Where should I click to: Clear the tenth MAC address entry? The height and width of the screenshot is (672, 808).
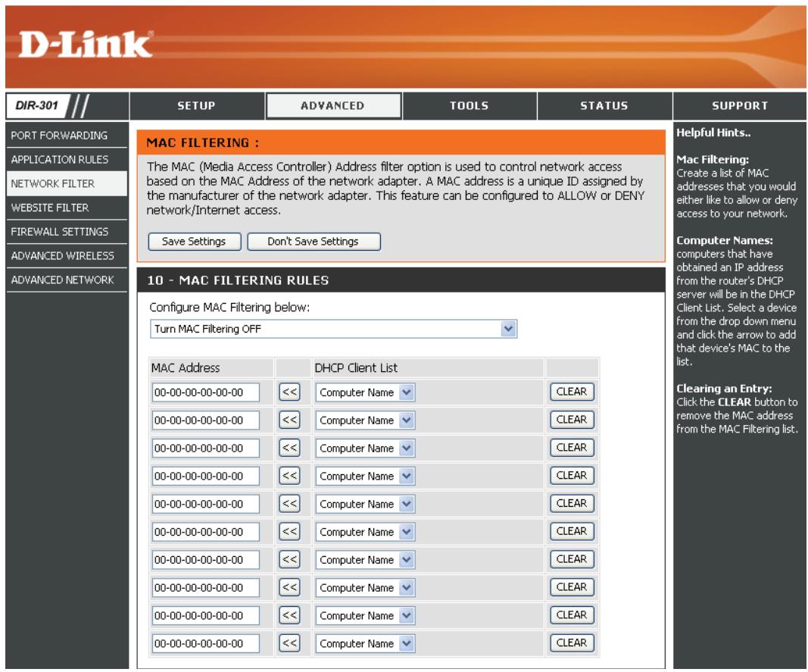572,642
